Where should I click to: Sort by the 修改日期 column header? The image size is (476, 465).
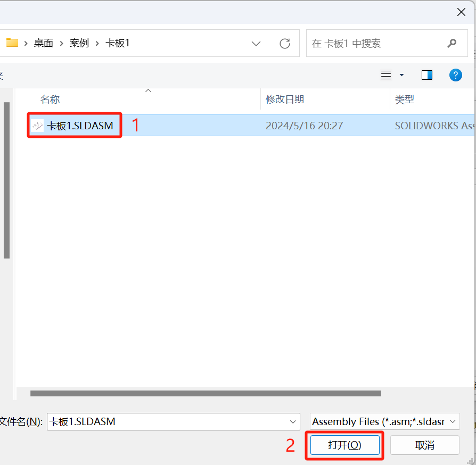[285, 99]
